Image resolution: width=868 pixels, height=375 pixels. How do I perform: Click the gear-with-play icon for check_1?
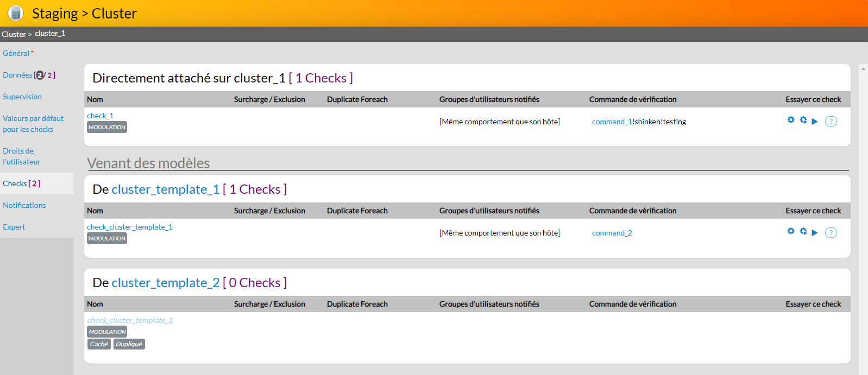[x=803, y=120]
